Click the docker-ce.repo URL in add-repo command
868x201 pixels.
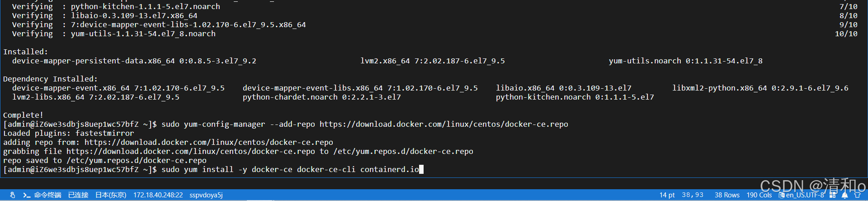[444, 124]
